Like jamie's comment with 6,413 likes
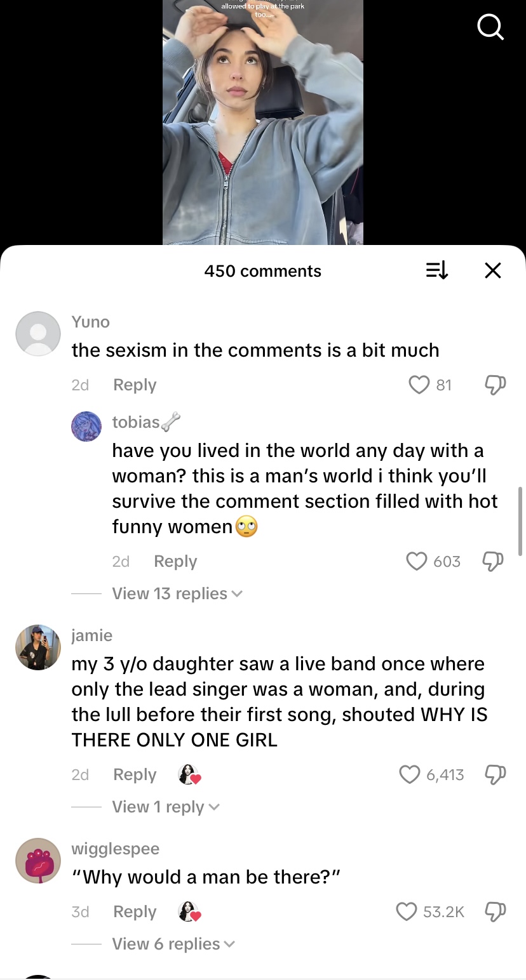The width and height of the screenshot is (526, 980). (410, 774)
